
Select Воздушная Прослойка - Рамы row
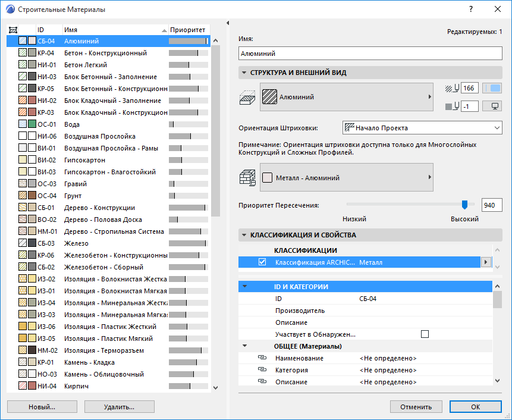tap(108, 148)
